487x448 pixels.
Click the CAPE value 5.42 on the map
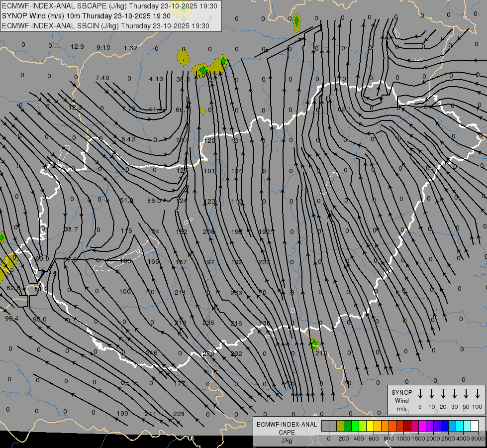[x=128, y=139]
